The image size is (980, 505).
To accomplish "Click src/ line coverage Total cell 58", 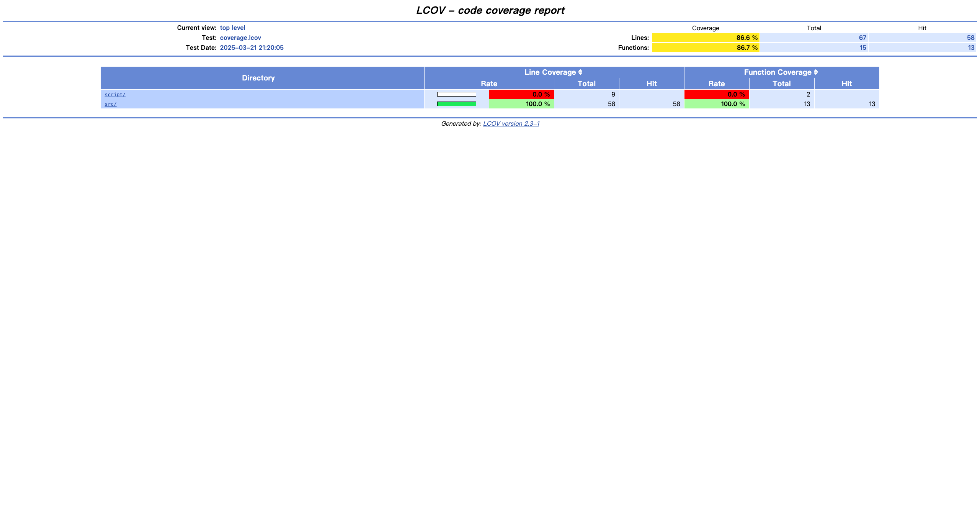I will pyautogui.click(x=586, y=104).
